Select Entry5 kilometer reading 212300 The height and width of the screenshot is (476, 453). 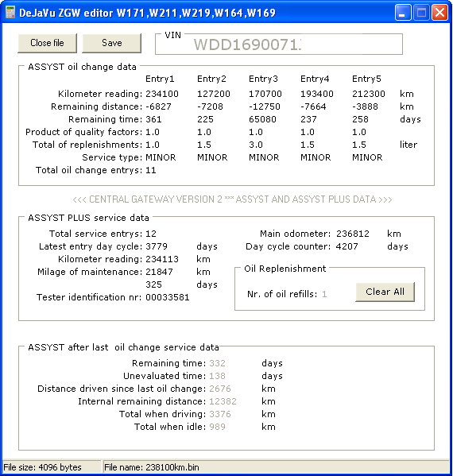coord(369,94)
